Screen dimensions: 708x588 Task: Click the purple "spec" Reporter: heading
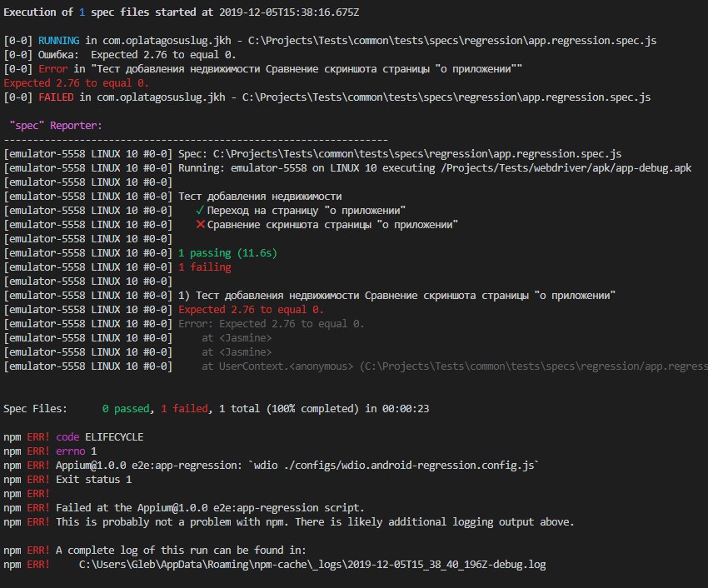pyautogui.click(x=56, y=126)
